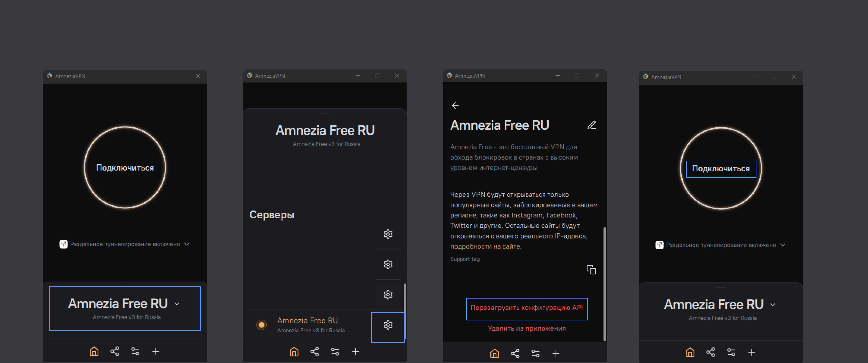Image resolution: width=868 pixels, height=363 pixels.
Task: Click scrollbar in server details window
Action: click(x=605, y=284)
